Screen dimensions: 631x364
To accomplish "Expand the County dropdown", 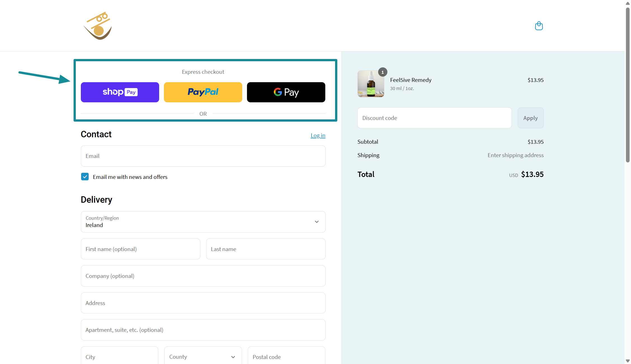I will coord(203,357).
